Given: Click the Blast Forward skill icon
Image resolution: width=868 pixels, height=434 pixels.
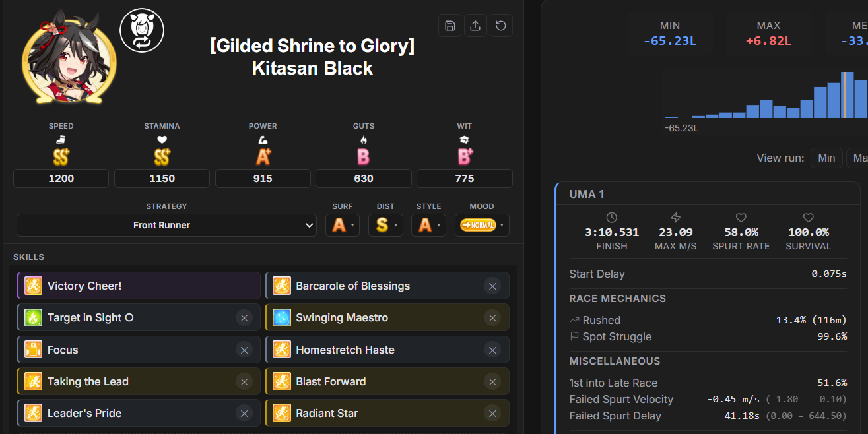Looking at the screenshot, I should pos(282,381).
